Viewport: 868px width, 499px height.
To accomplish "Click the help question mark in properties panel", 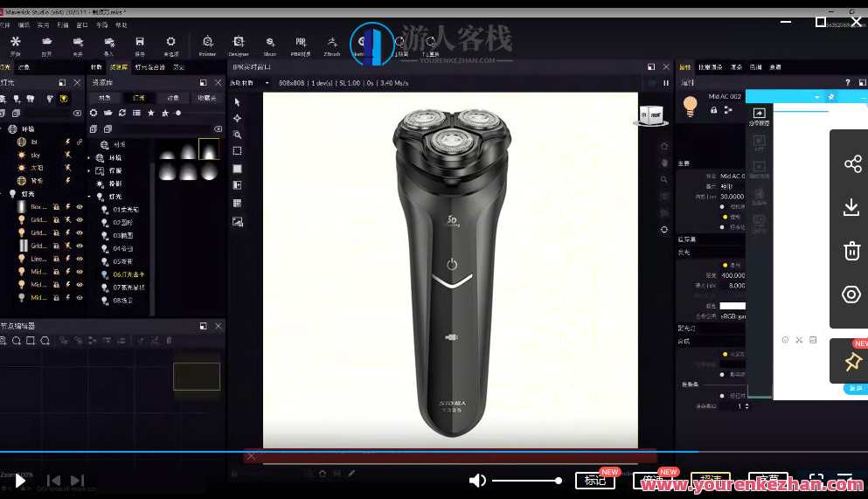I will tap(848, 82).
